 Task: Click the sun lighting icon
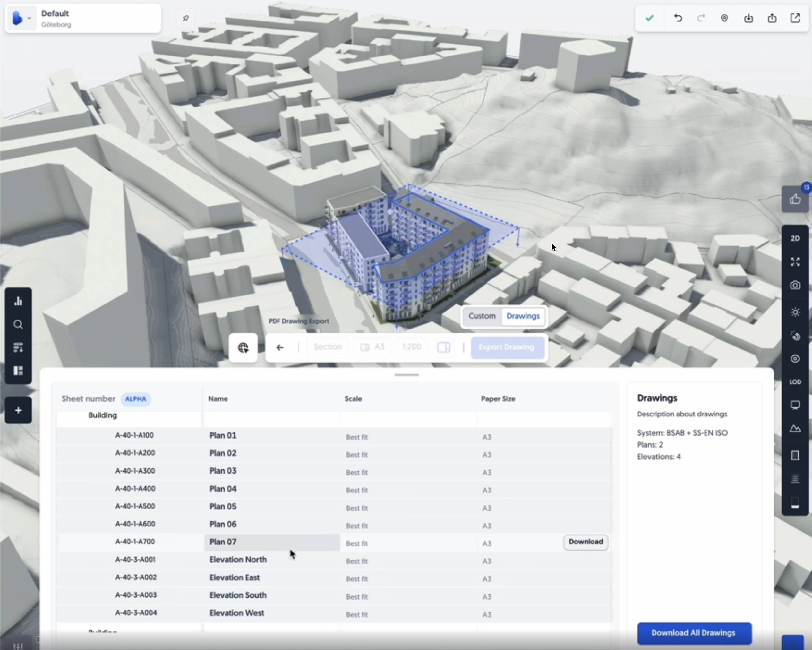[x=795, y=312]
